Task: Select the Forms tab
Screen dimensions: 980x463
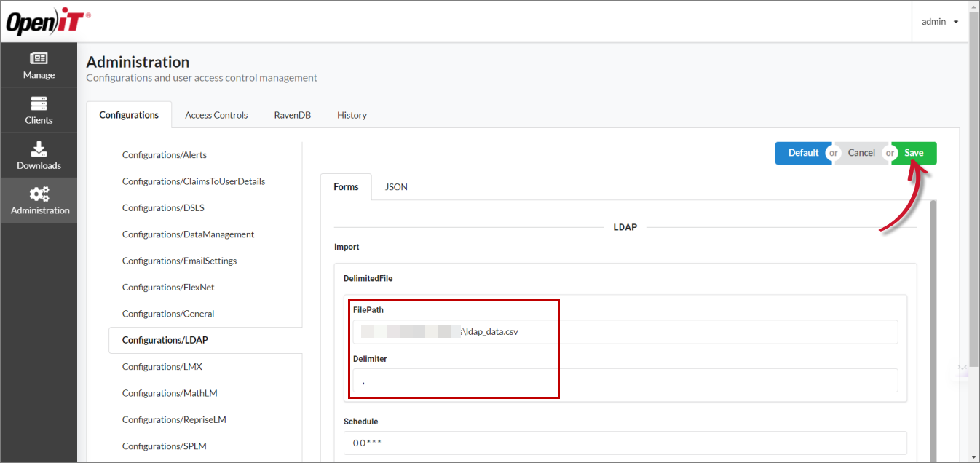Action: (346, 186)
